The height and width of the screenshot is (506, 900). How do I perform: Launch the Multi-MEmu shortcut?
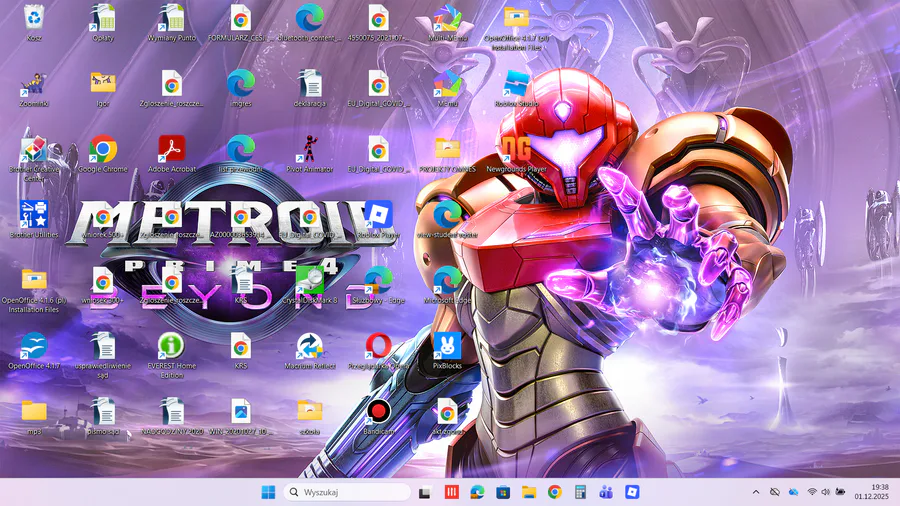coord(447,17)
